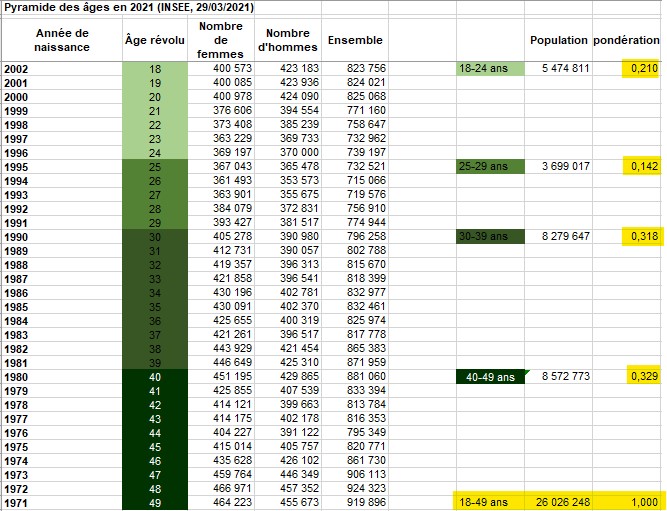Select birth year cell 1986

[x=62, y=293]
